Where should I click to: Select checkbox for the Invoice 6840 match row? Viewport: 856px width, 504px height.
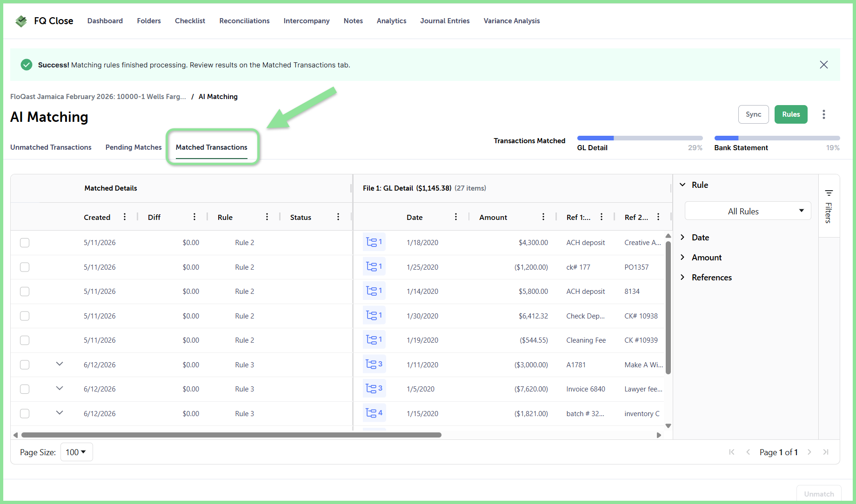click(25, 389)
